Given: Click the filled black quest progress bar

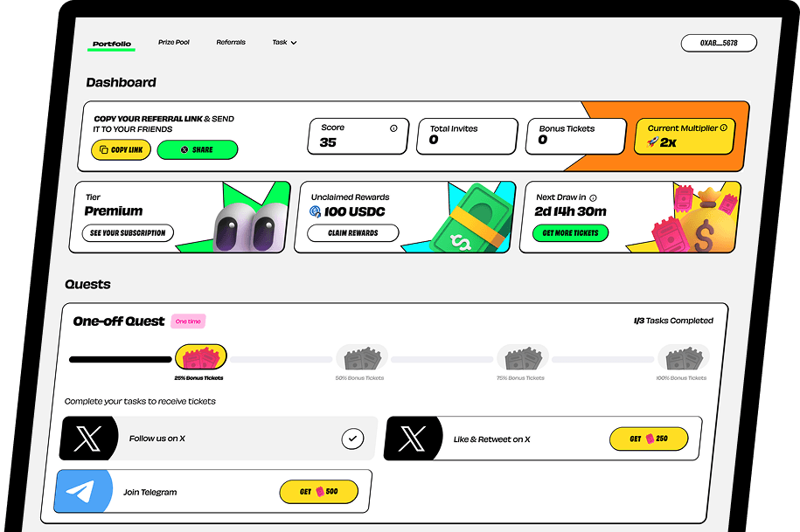Looking at the screenshot, I should click(x=121, y=360).
